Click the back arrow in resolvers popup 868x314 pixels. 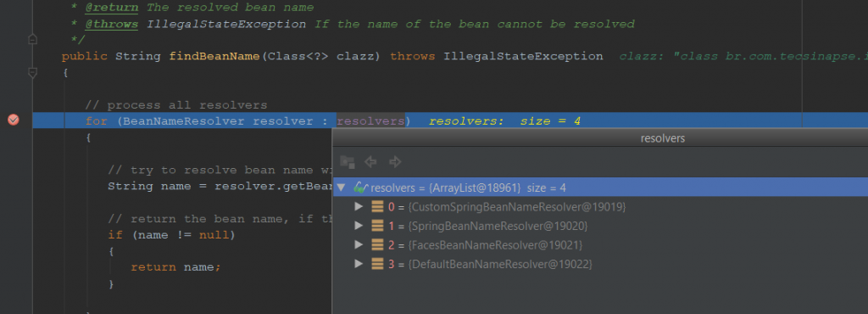click(x=370, y=162)
